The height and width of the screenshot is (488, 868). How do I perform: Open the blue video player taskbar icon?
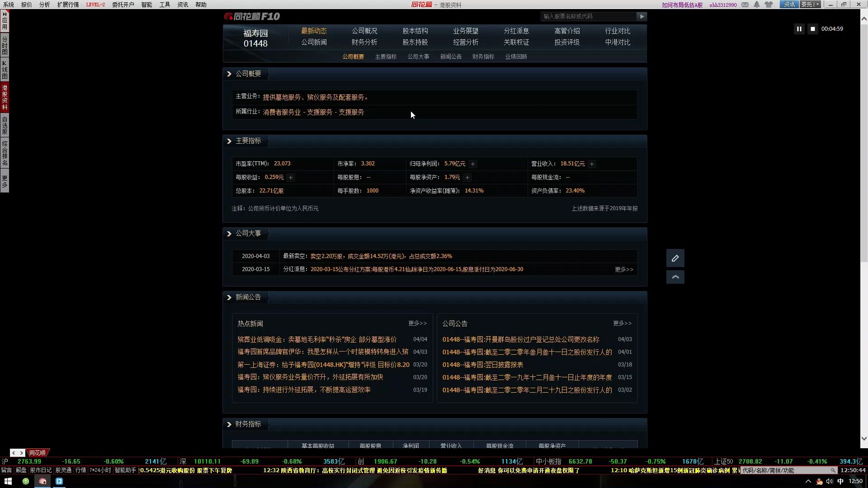[59, 482]
